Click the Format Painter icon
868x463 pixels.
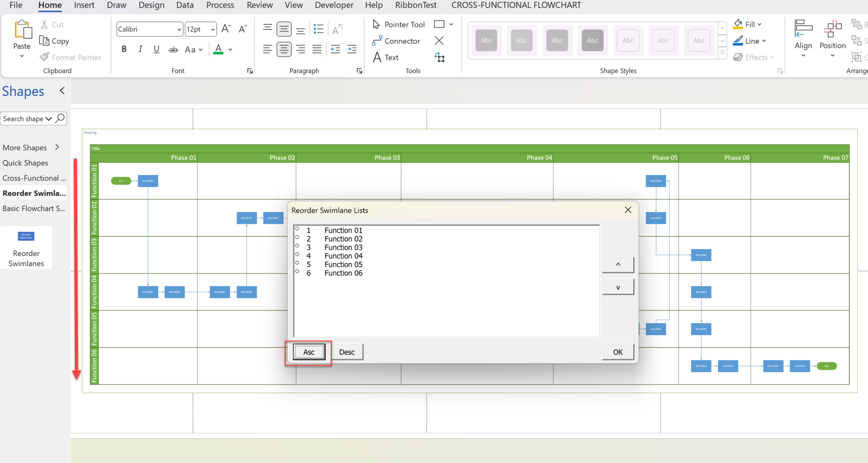[x=44, y=57]
